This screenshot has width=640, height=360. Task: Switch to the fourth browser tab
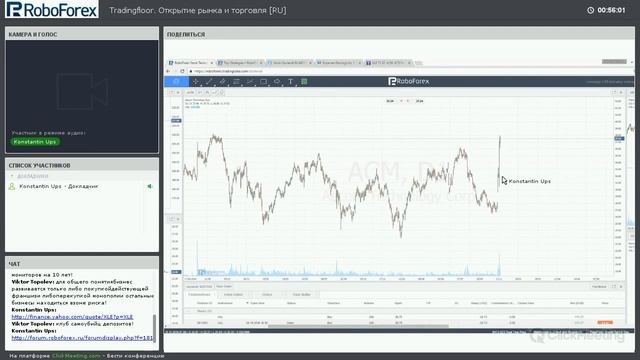(338, 63)
